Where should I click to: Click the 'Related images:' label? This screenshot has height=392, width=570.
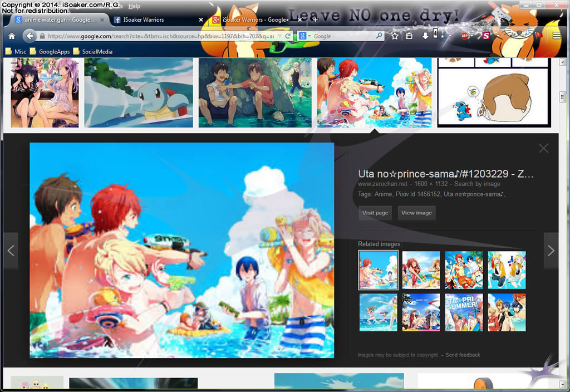click(x=380, y=244)
